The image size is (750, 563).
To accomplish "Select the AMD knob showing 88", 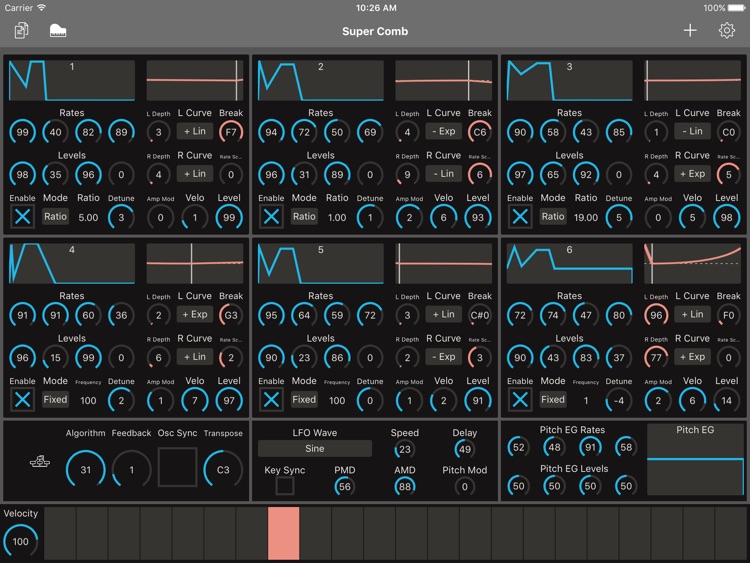I will 405,486.
